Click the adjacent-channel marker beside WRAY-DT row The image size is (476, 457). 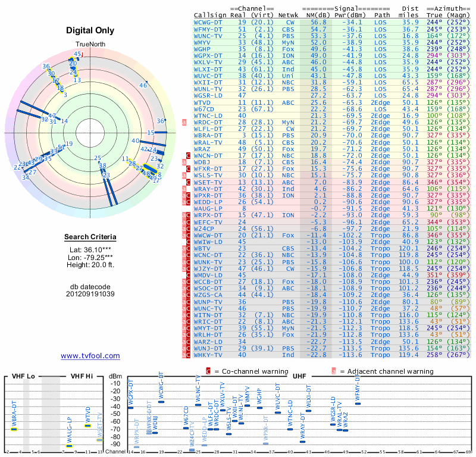coord(184,189)
